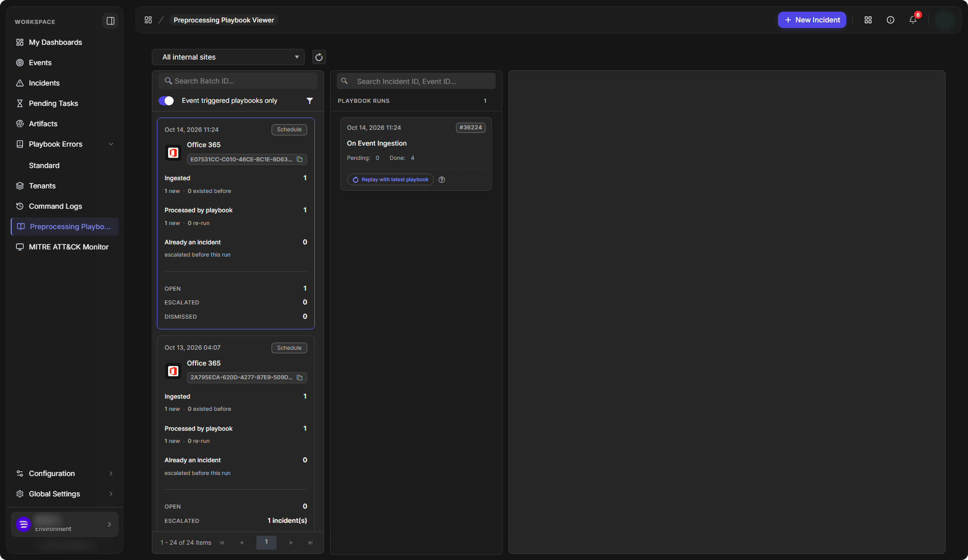Viewport: 968px width, 560px height.
Task: Jump to the last page of batches
Action: [x=310, y=543]
